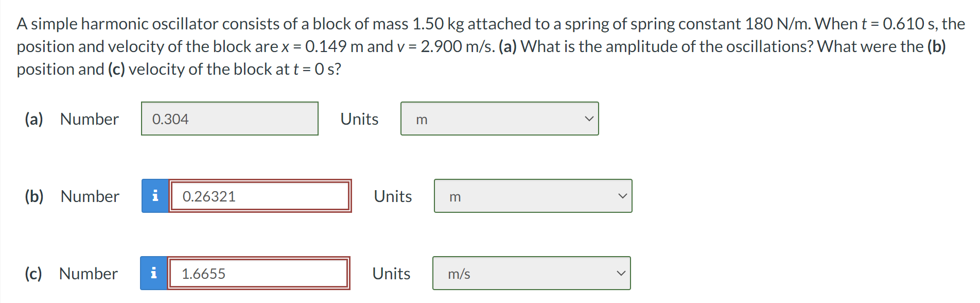Select the info 'i' button beside the 1.6655 field
The width and height of the screenshot is (980, 303).
[x=154, y=273]
